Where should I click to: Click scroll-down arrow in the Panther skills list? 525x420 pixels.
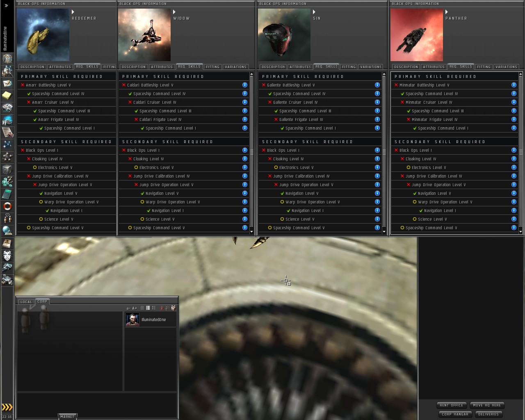tap(520, 232)
